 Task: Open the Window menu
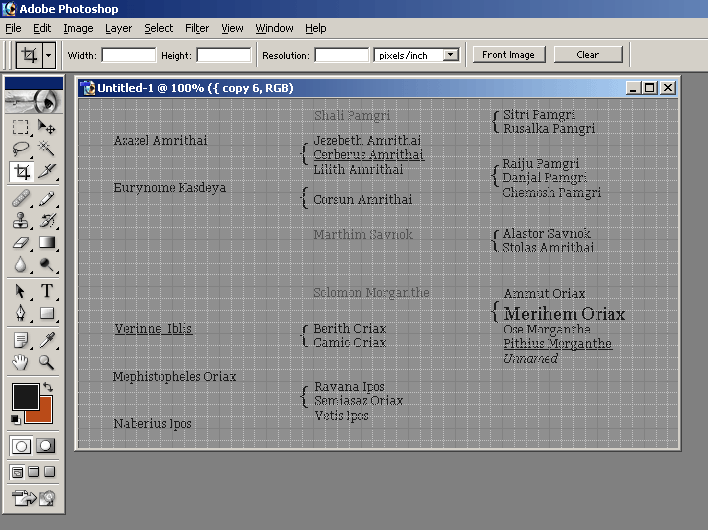coord(274,28)
